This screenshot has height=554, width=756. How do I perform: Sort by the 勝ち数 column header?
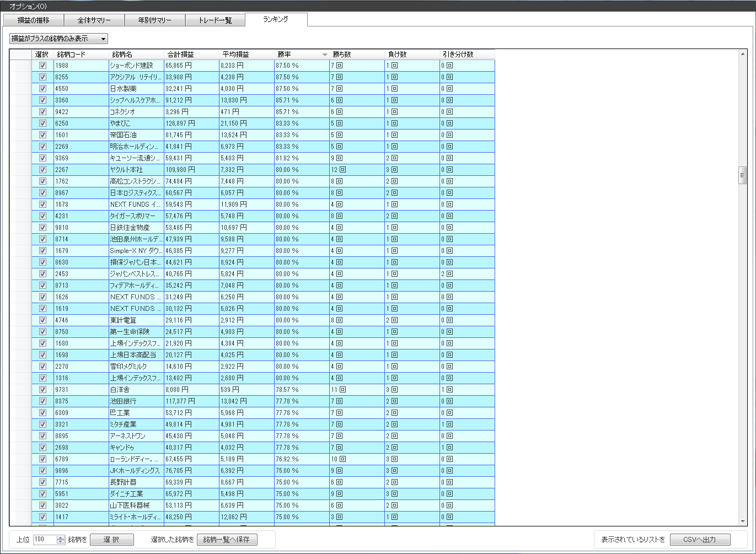(357, 55)
